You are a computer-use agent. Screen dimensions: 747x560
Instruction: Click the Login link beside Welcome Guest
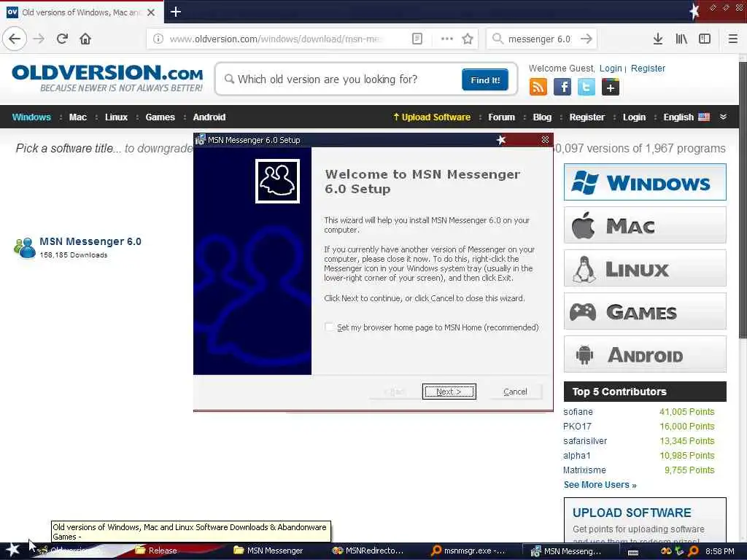tap(611, 68)
